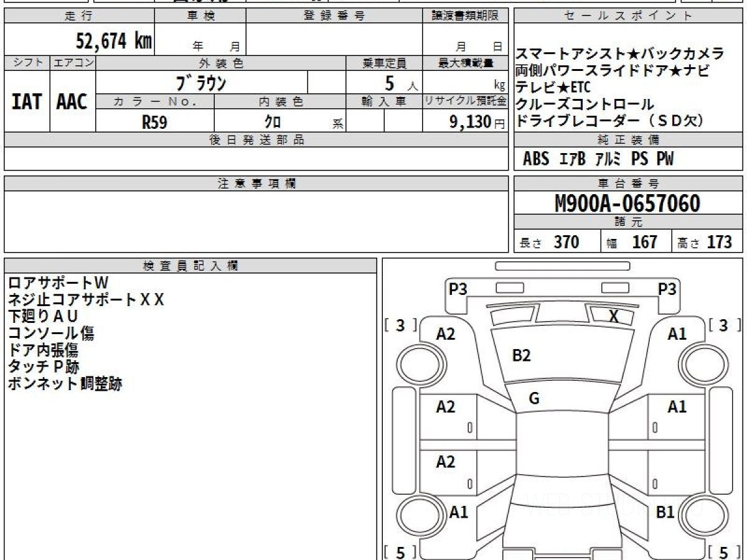This screenshot has width=747, height=560.
Task: Select the width value 167
Action: point(645,242)
